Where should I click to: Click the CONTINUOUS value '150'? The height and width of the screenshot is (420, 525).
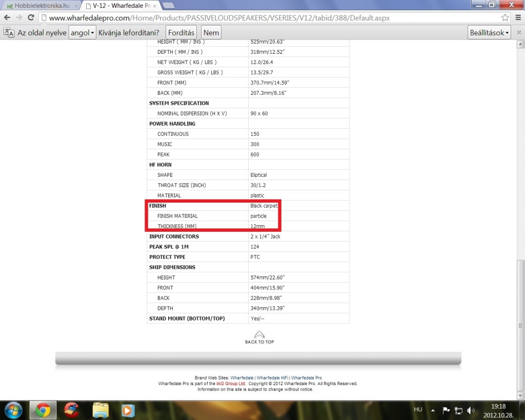coord(255,134)
